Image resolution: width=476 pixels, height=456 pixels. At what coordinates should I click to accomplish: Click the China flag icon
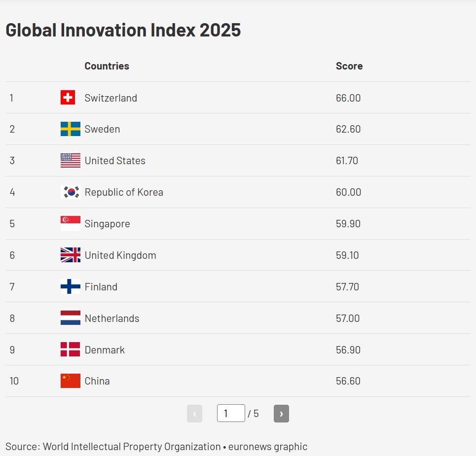click(70, 381)
